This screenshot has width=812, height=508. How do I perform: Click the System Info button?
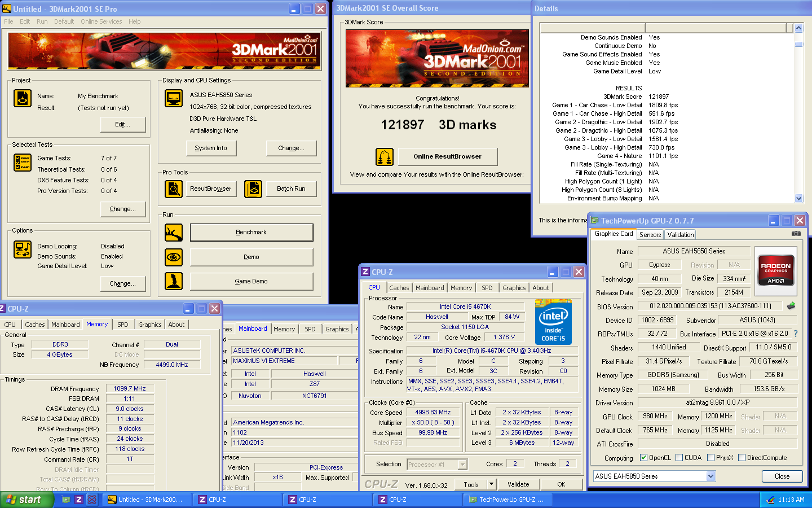click(x=211, y=148)
